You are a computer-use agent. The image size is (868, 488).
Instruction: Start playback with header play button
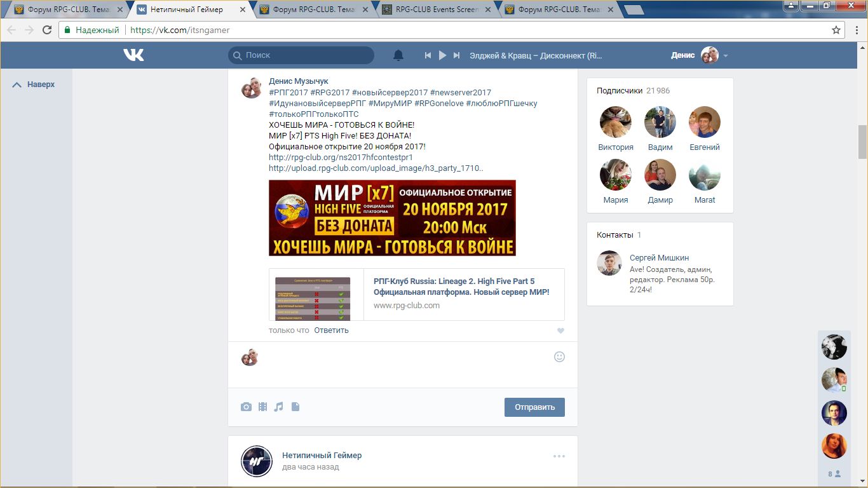tap(443, 55)
